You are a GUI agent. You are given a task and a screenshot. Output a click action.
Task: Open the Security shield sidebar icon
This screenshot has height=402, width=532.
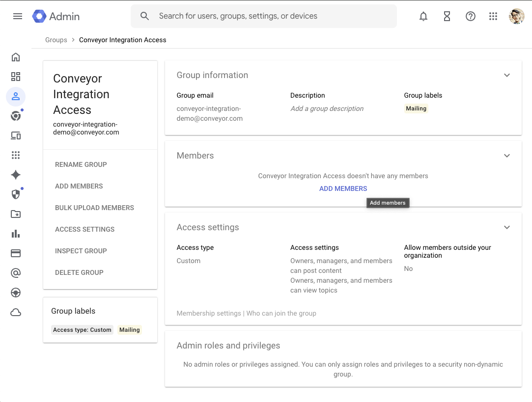(16, 194)
